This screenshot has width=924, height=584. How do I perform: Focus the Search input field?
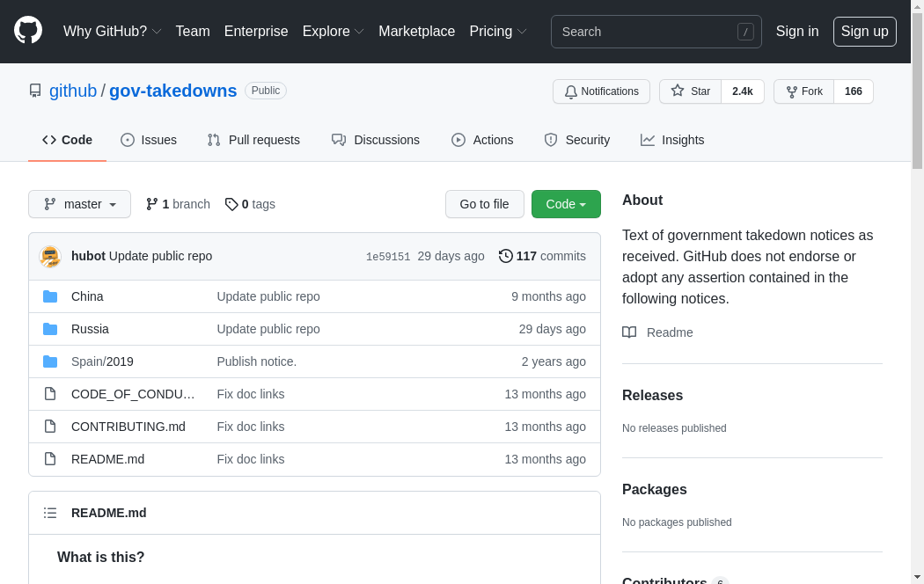click(656, 32)
